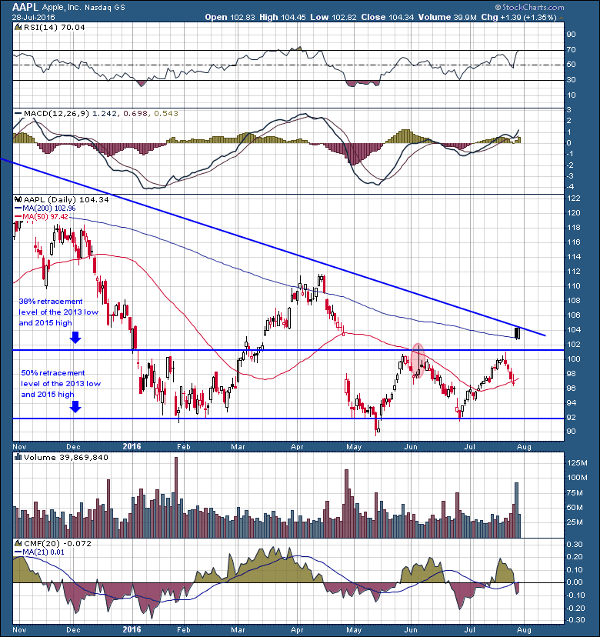Image resolution: width=600 pixels, height=637 pixels.
Task: Click the 122 price axis label
Action: pyautogui.click(x=574, y=198)
